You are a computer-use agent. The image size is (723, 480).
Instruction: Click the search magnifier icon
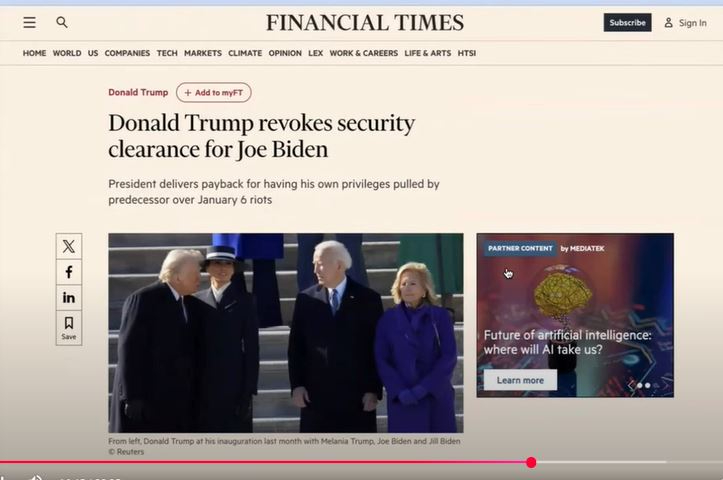62,22
